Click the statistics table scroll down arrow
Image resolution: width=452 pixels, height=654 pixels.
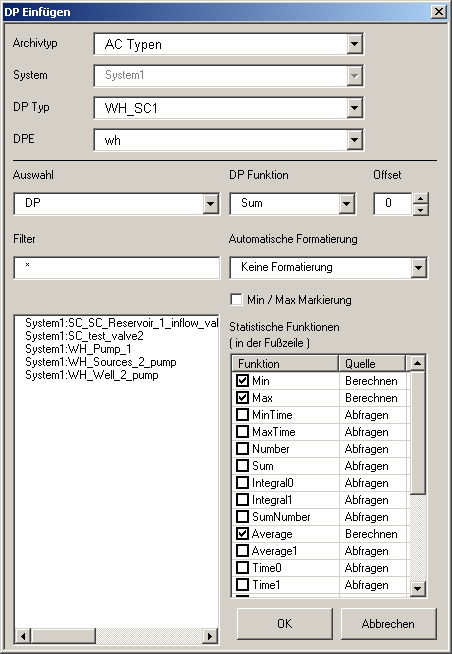pos(417,589)
